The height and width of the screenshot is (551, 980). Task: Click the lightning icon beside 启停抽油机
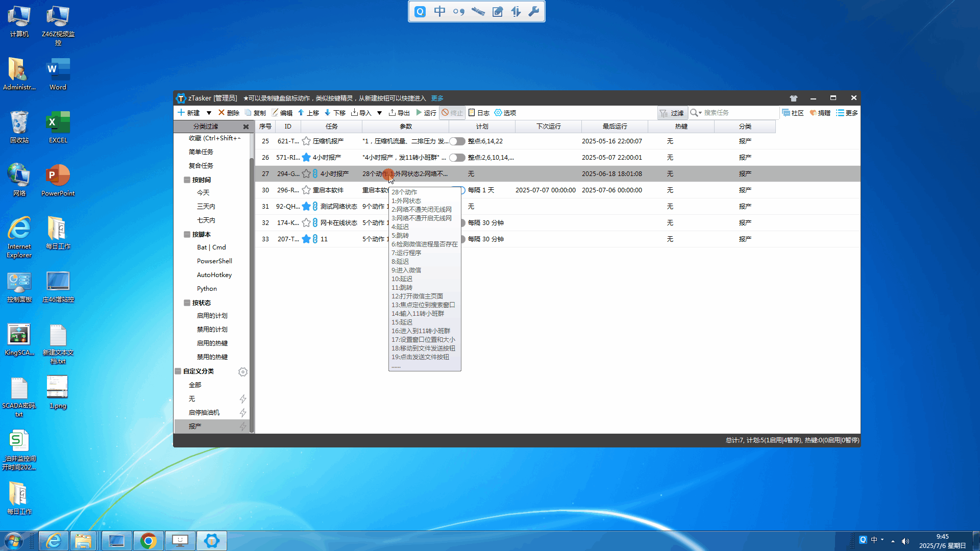click(x=243, y=413)
